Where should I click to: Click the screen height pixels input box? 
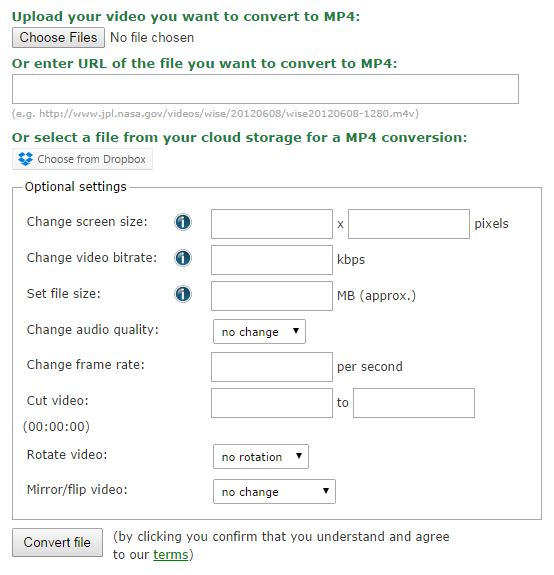point(409,224)
